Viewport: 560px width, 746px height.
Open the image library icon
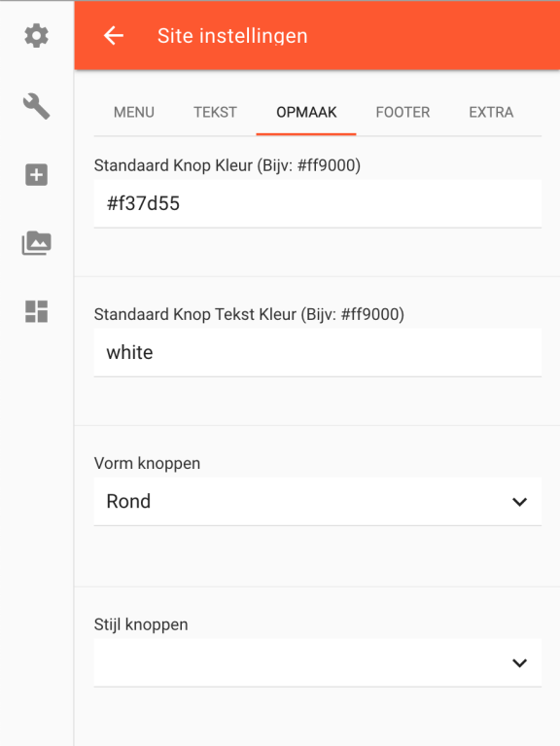click(x=37, y=243)
